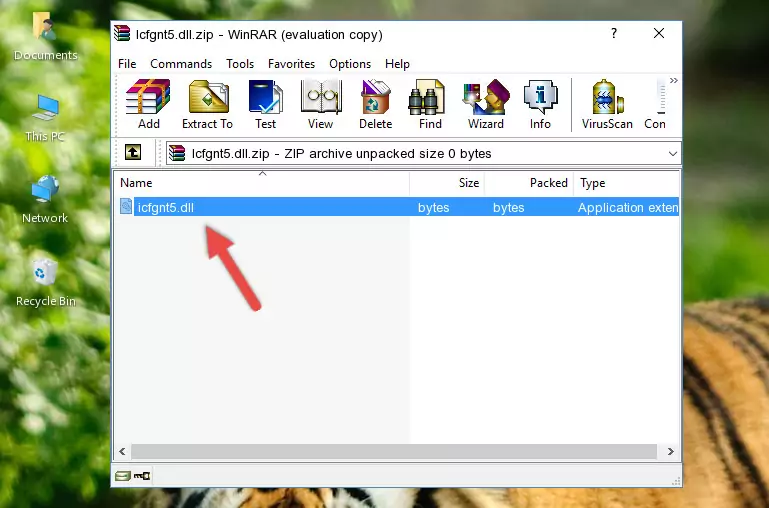Screen dimensions: 769x508
Task: Expand the toolbar overflow chevron
Action: 674,80
